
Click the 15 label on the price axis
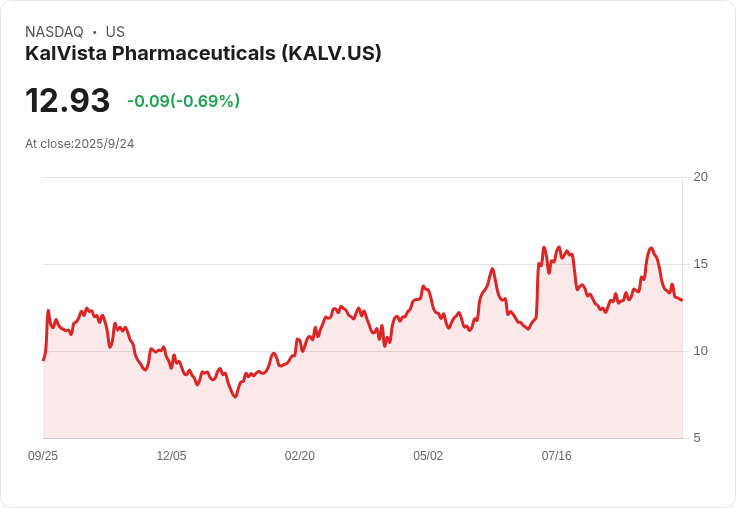click(701, 264)
